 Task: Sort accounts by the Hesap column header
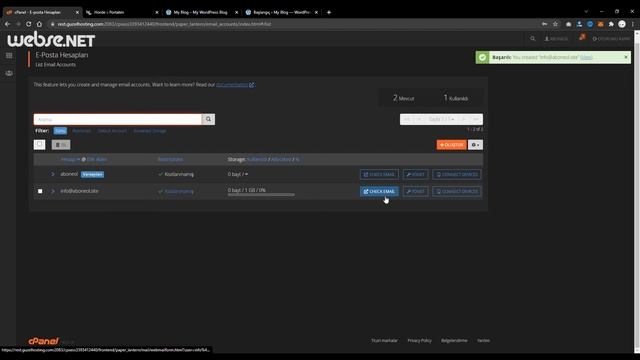pos(70,159)
